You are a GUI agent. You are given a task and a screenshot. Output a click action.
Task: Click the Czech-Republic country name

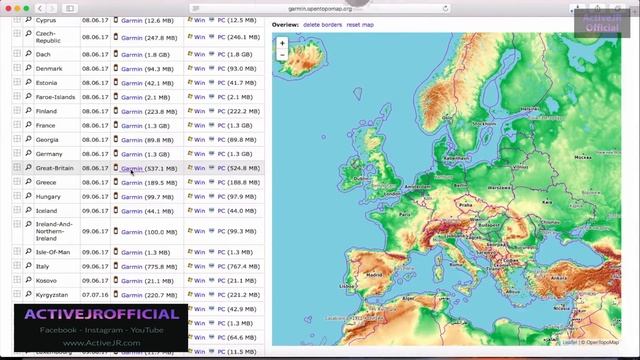click(48, 37)
